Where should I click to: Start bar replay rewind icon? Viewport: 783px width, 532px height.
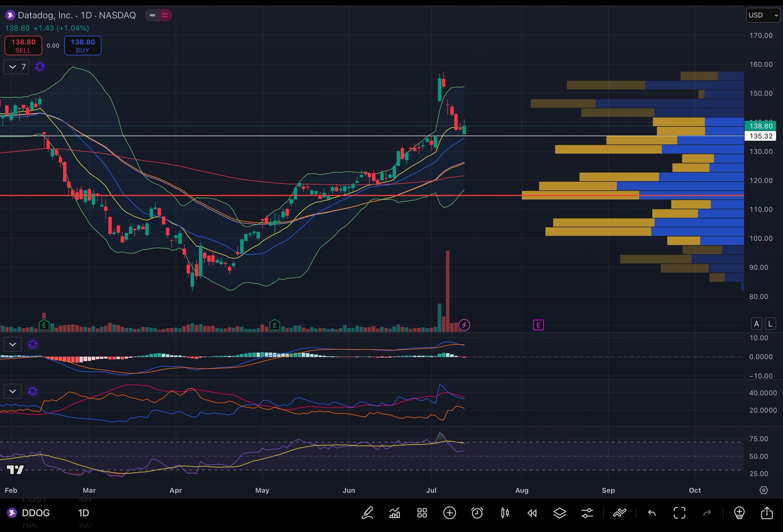coord(532,513)
